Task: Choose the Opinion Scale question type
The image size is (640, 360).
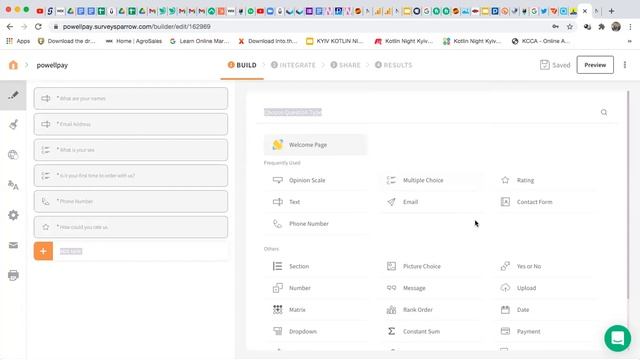Action: (316, 180)
